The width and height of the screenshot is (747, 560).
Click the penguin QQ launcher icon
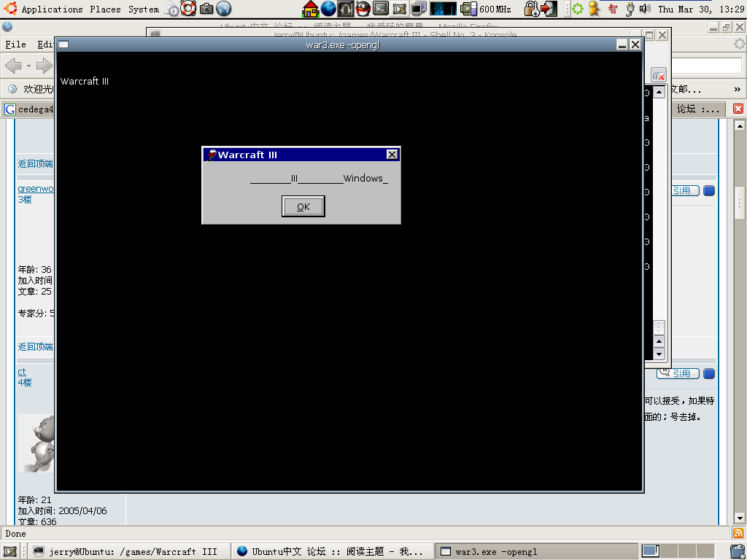tap(363, 9)
